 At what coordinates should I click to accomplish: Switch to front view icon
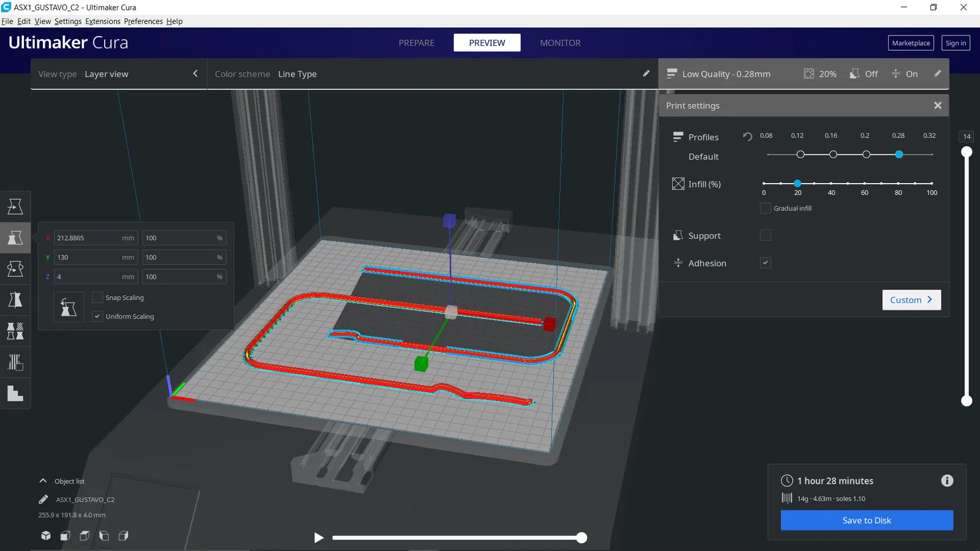65,536
